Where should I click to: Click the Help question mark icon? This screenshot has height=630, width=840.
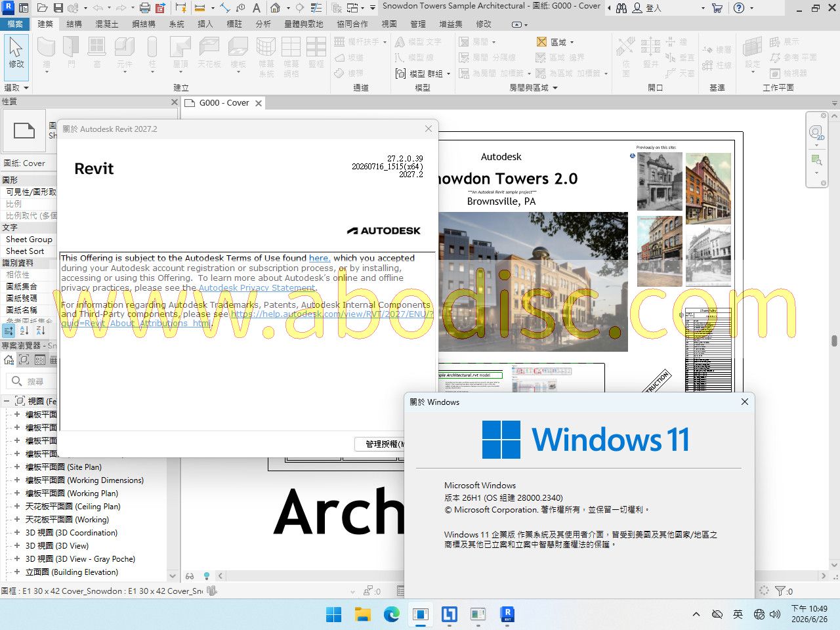point(739,8)
